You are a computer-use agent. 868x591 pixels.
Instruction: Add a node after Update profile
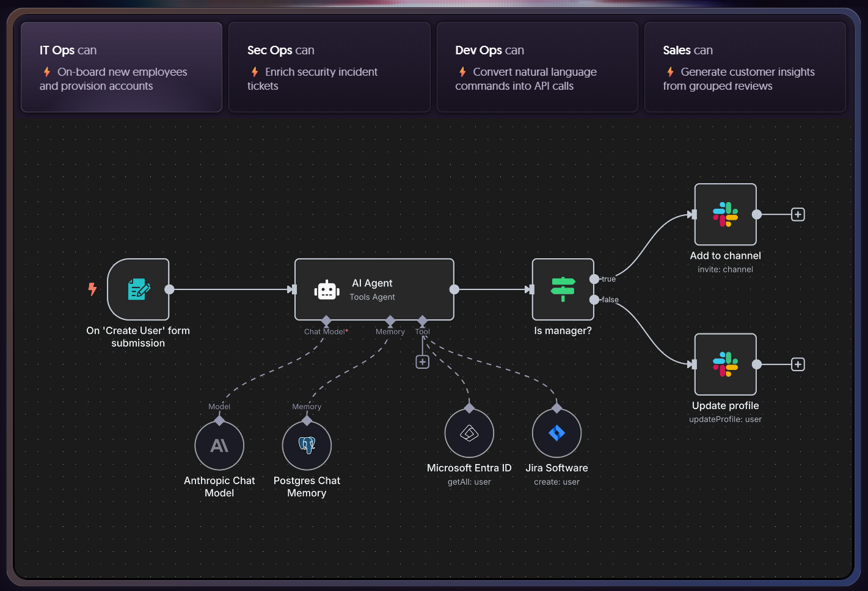[798, 364]
